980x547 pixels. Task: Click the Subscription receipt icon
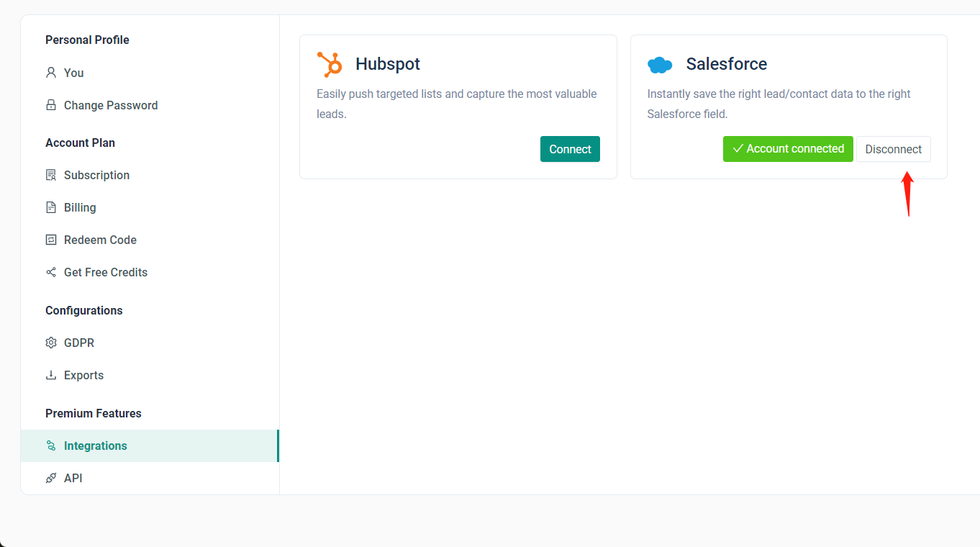pos(51,175)
